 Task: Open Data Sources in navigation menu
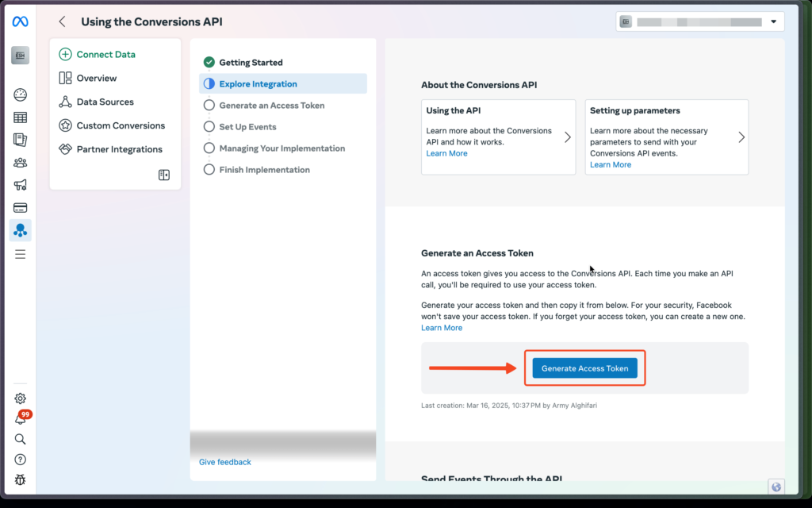click(x=105, y=102)
